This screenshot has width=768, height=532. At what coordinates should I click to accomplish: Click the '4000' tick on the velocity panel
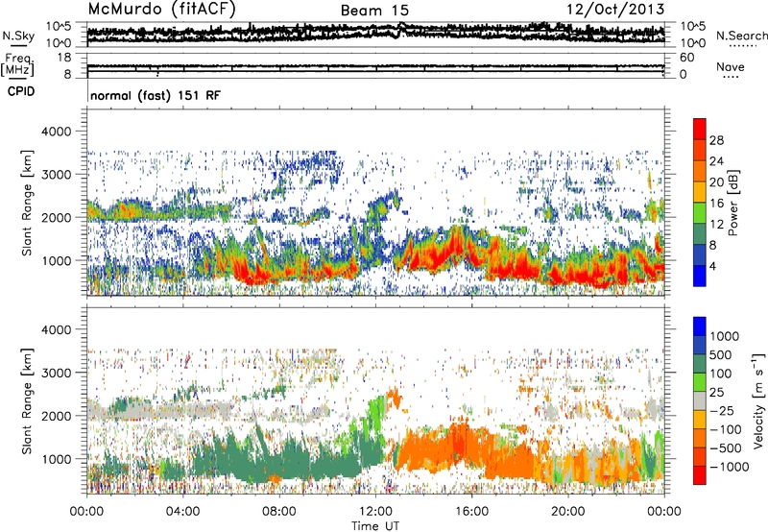point(59,329)
